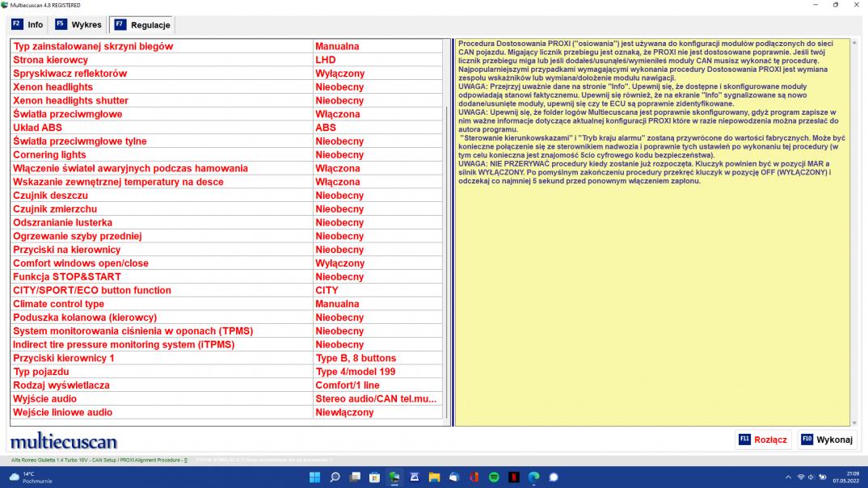
Task: Click the F2 key icon on Info tab
Action: pos(17,24)
